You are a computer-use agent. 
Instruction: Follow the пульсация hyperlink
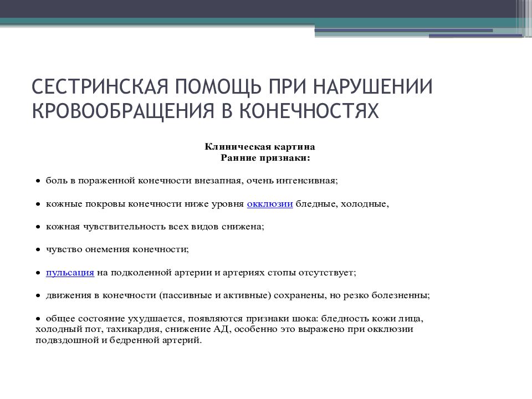70,273
